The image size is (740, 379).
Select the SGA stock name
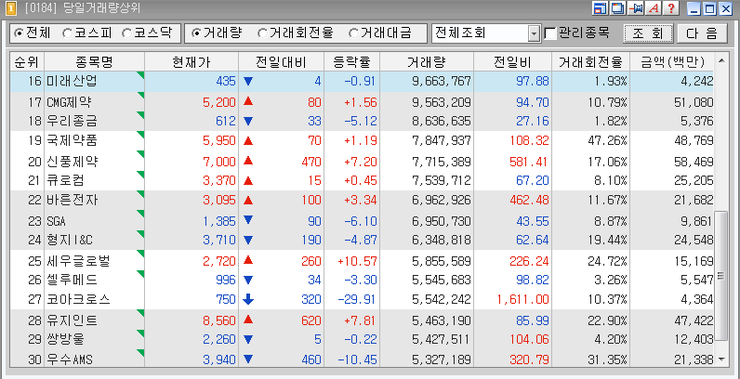coord(56,221)
